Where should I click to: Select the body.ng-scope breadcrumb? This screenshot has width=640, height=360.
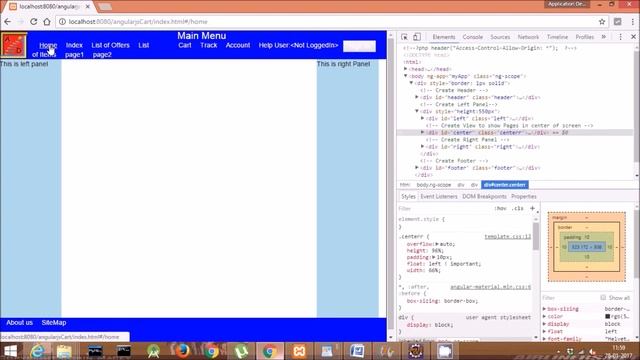(x=433, y=185)
